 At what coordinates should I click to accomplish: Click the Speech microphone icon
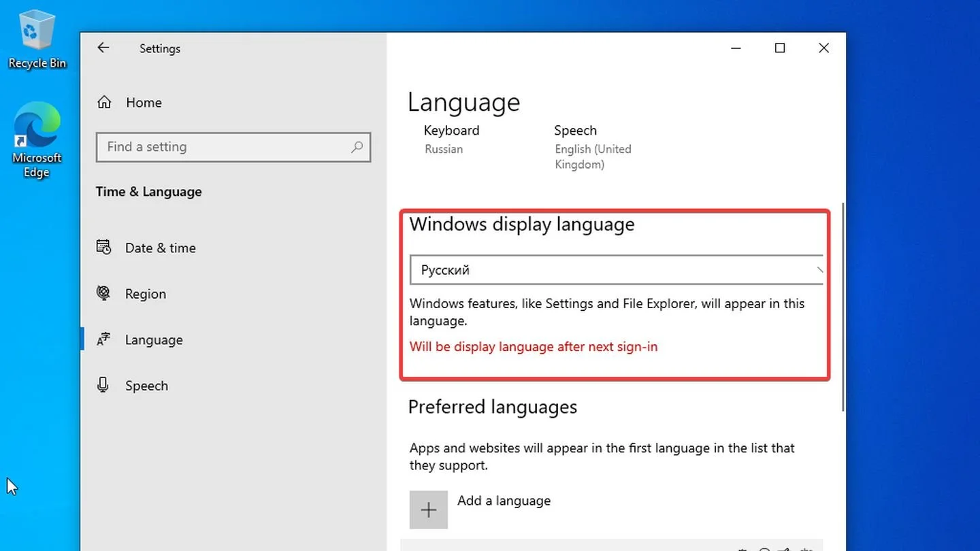(103, 386)
